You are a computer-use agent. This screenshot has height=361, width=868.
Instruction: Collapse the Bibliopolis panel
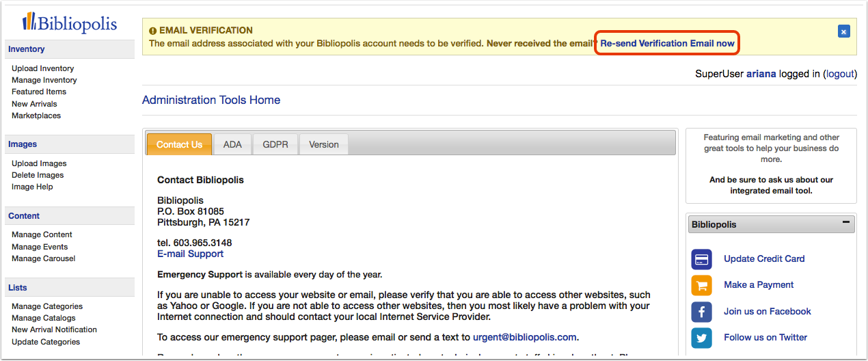pyautogui.click(x=846, y=223)
